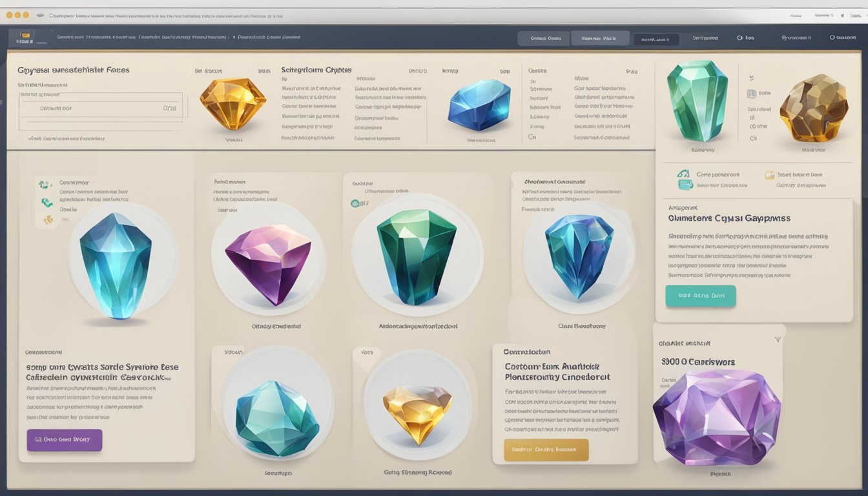Click the purple button under the large blue crystal
Screen dimensions: 868x496
coord(64,440)
